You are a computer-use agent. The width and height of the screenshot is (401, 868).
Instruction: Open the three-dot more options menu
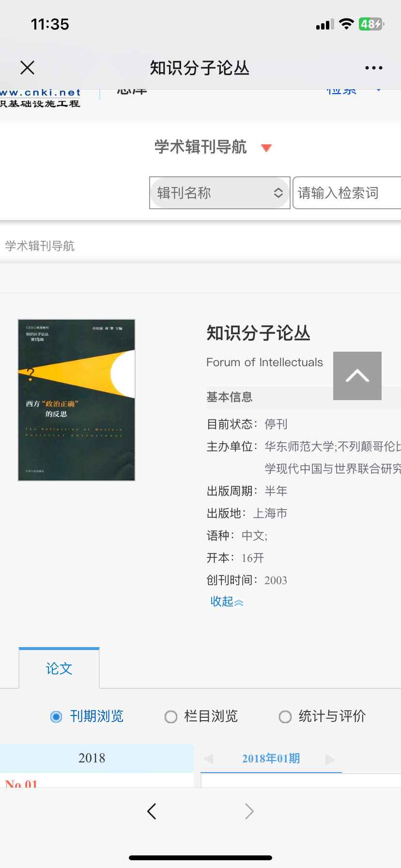click(x=374, y=68)
